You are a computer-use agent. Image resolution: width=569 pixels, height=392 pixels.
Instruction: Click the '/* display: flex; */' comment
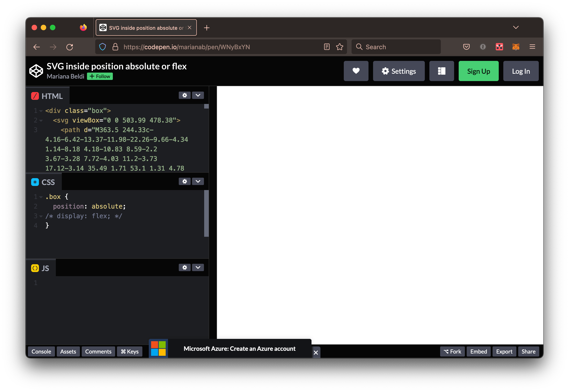[x=84, y=216]
